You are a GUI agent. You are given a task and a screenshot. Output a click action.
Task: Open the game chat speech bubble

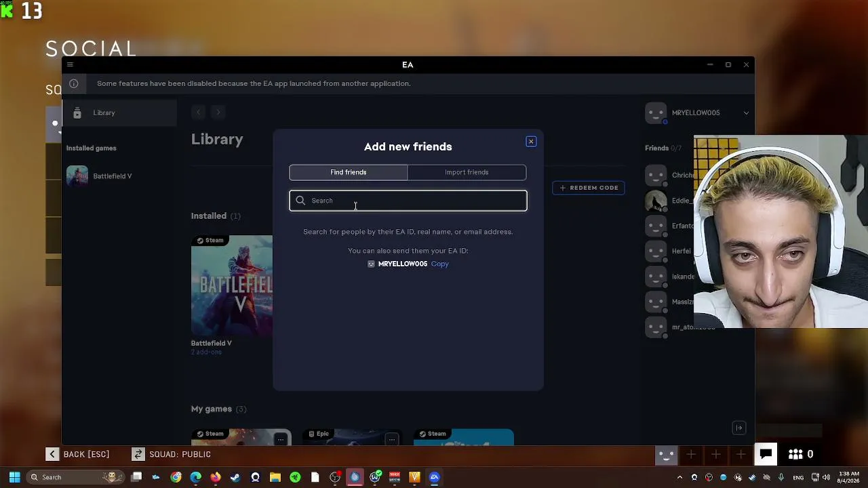pyautogui.click(x=766, y=454)
